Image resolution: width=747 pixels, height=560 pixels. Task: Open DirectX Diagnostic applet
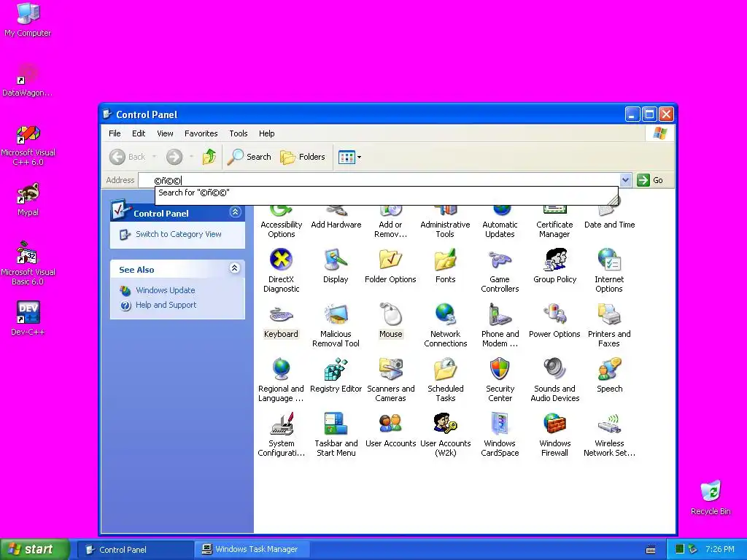click(x=281, y=270)
